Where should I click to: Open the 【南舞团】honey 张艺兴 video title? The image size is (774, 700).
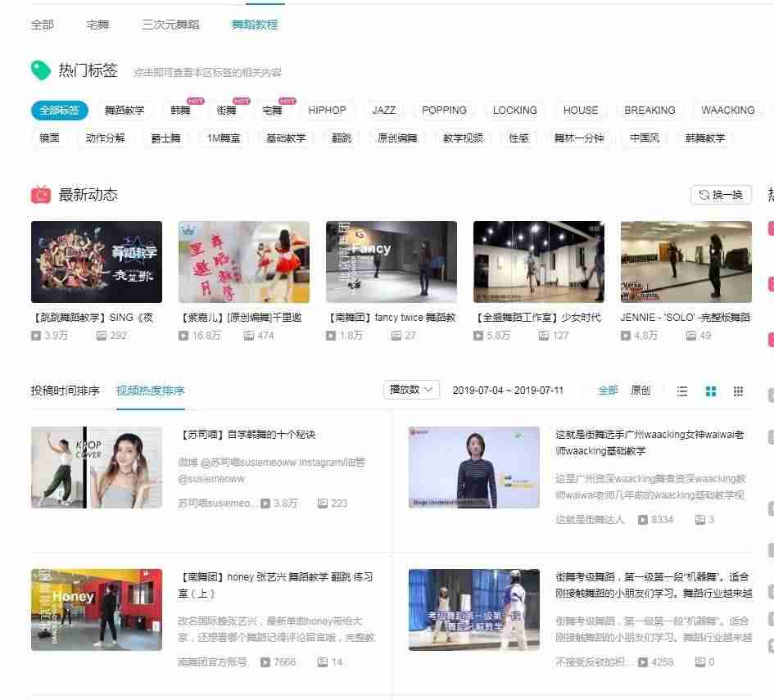pyautogui.click(x=275, y=585)
